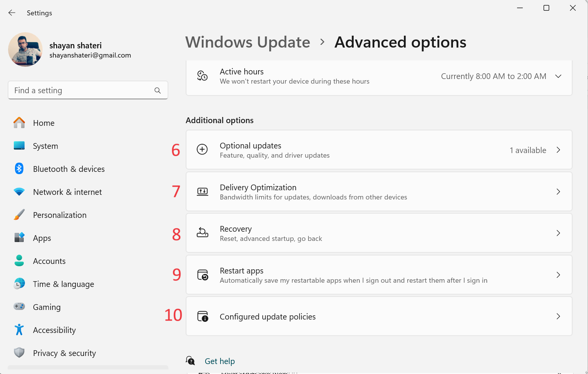Viewport: 588px width, 374px height.
Task: Click the Time & language clock icon
Action: (x=19, y=284)
